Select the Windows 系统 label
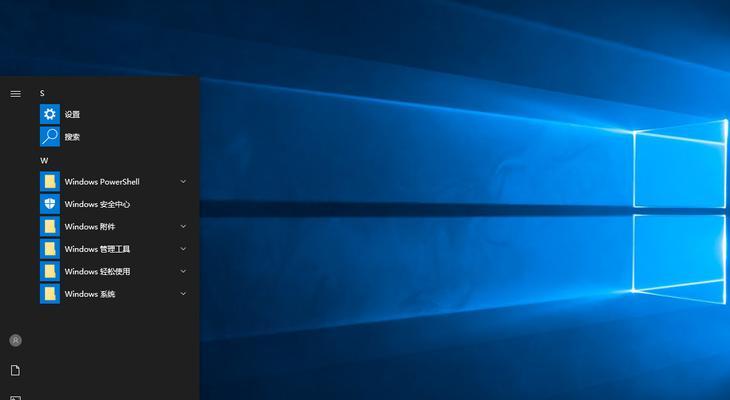This screenshot has height=400, width=730. 90,294
